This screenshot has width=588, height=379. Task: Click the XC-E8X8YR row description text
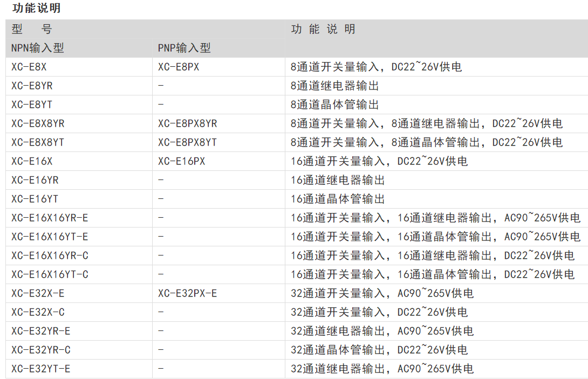coord(427,123)
